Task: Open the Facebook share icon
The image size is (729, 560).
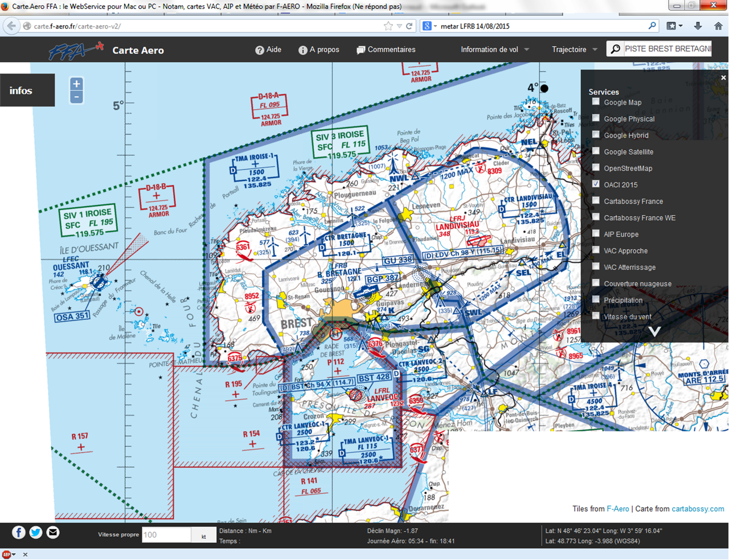Action: pyautogui.click(x=19, y=532)
